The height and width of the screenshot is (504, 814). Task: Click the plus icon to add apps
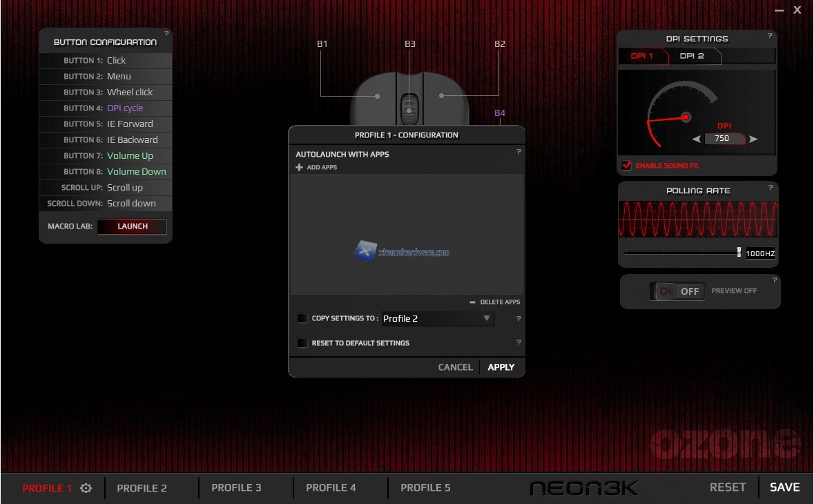click(299, 167)
